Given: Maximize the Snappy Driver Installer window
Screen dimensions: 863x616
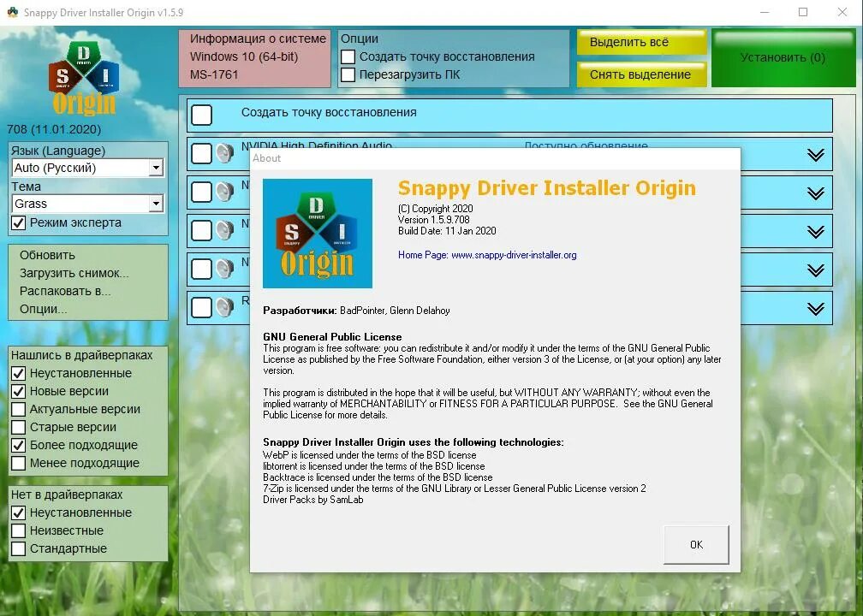Looking at the screenshot, I should [803, 12].
